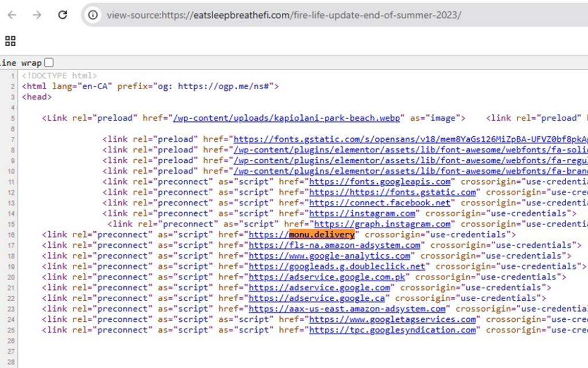The height and width of the screenshot is (368, 588).
Task: Click highlighted monu.delivery link
Action: point(322,235)
